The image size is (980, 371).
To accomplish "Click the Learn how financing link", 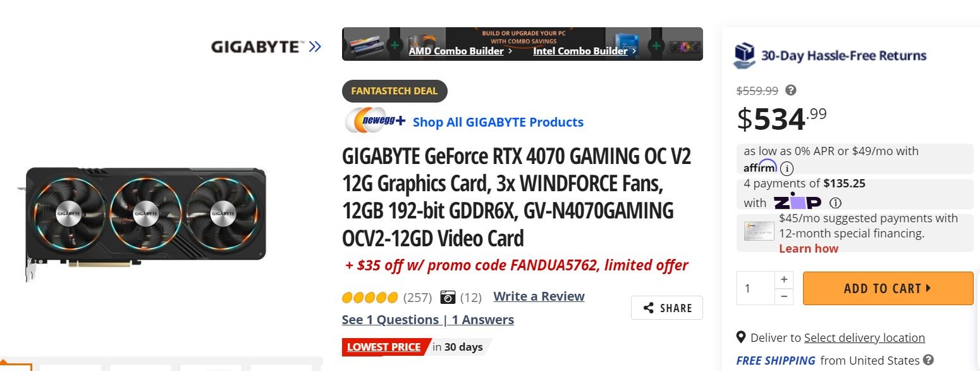I will tap(809, 249).
